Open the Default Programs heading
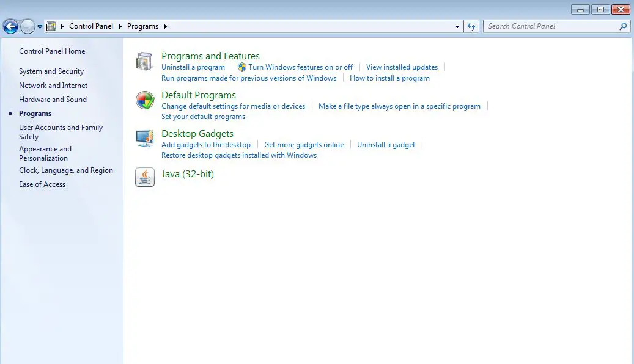The width and height of the screenshot is (634, 364). 199,95
